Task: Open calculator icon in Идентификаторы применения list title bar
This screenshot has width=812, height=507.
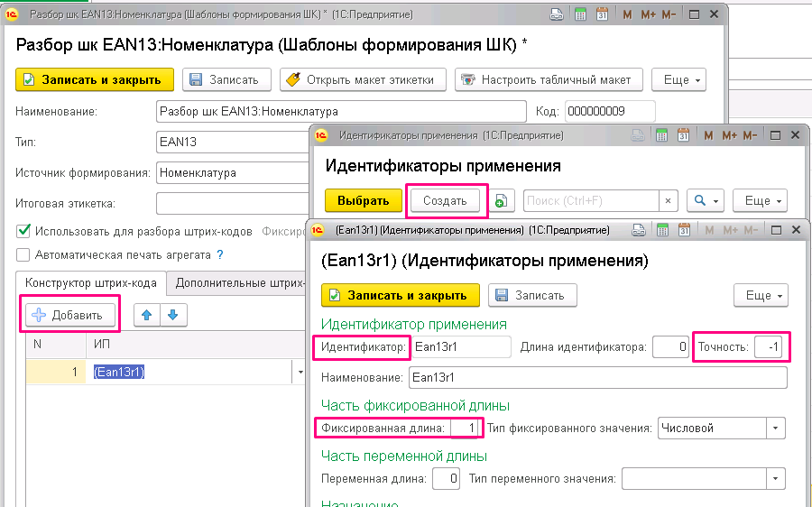Action: click(662, 135)
